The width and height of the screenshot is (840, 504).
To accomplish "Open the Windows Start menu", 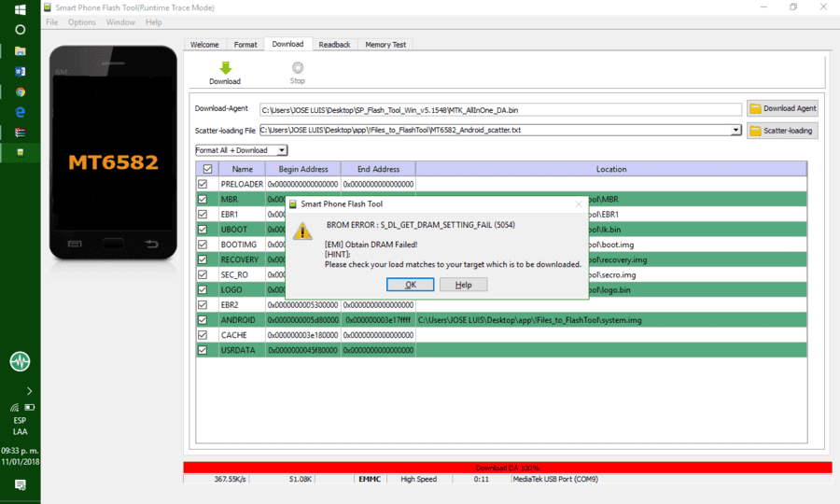I will [x=21, y=9].
